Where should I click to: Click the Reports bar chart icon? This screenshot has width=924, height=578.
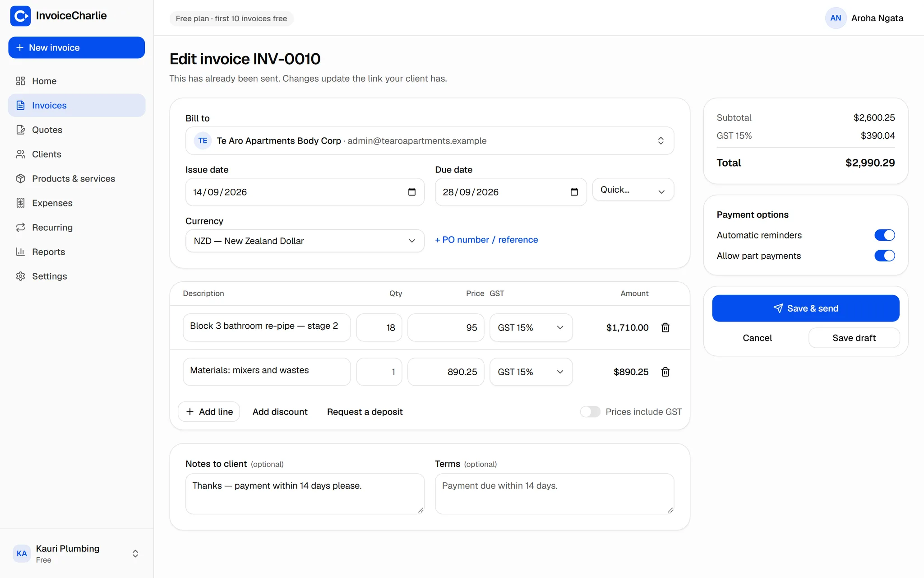pyautogui.click(x=20, y=252)
